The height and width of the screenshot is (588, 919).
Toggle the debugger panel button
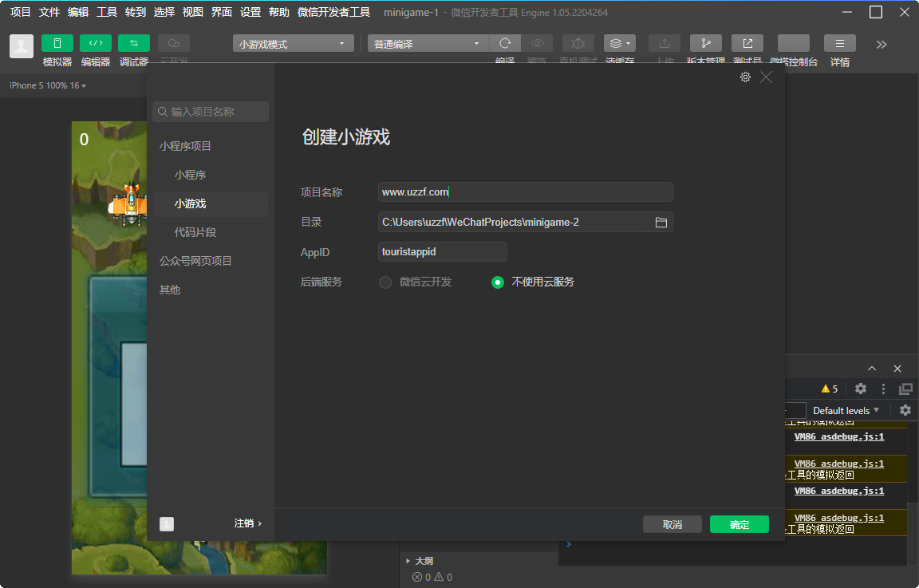tap(134, 43)
